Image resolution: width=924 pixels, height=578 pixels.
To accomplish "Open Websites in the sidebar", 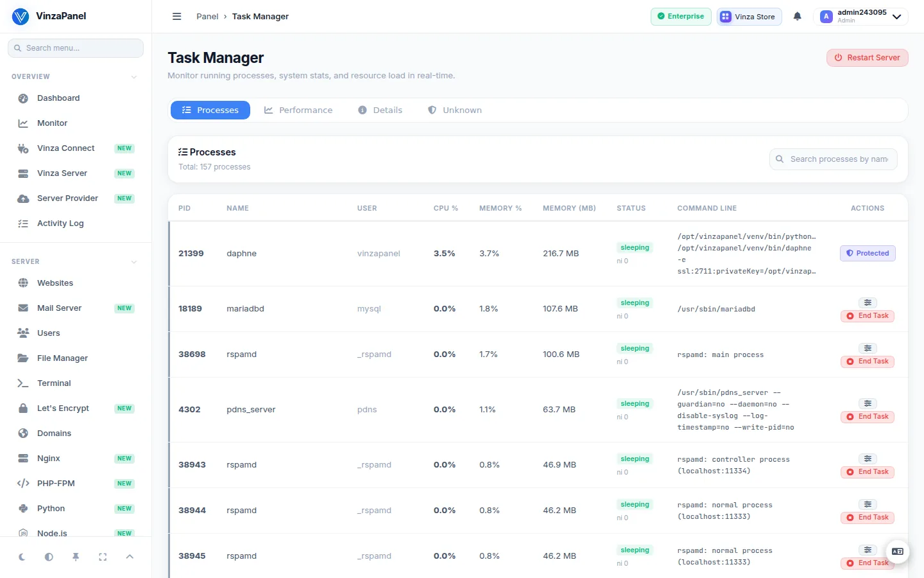I will [x=76, y=283].
